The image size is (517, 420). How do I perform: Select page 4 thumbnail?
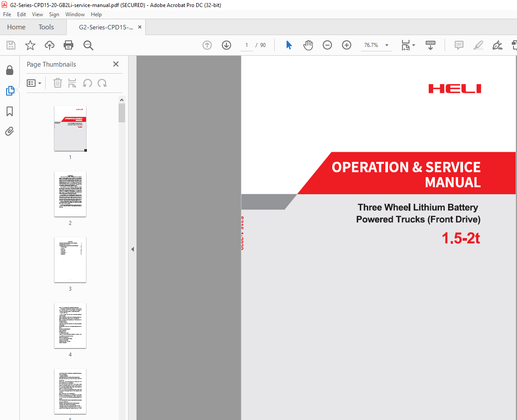[x=70, y=325]
